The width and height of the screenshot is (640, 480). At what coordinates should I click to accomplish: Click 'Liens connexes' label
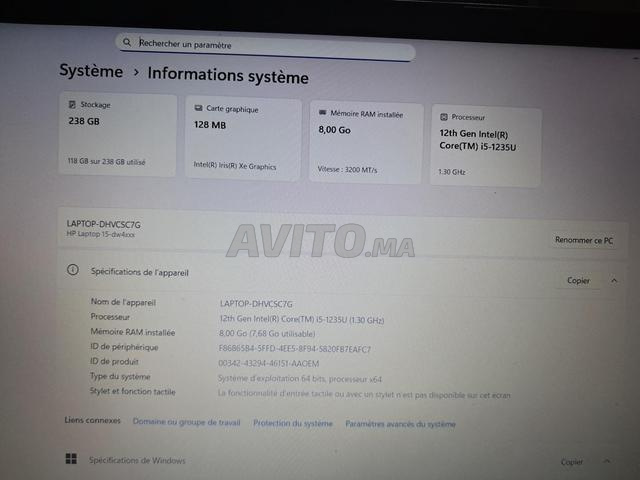pos(92,420)
